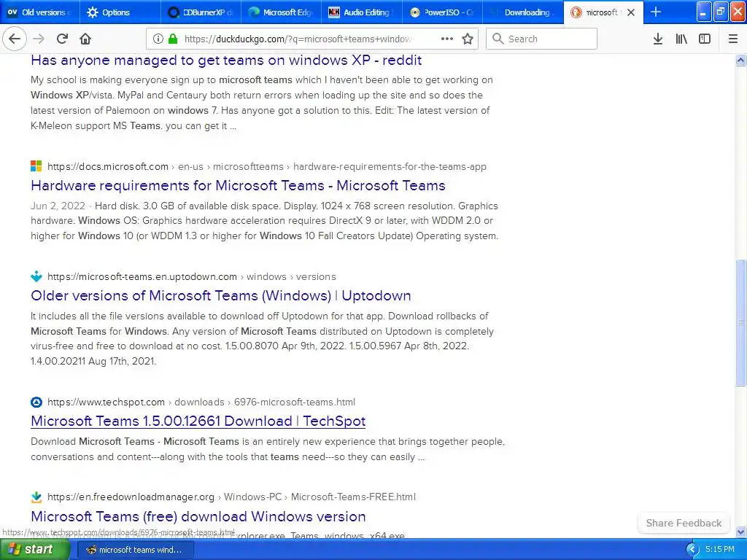Show site information icon in address bar
Viewport: 747px width, 560px height.
pyautogui.click(x=158, y=39)
